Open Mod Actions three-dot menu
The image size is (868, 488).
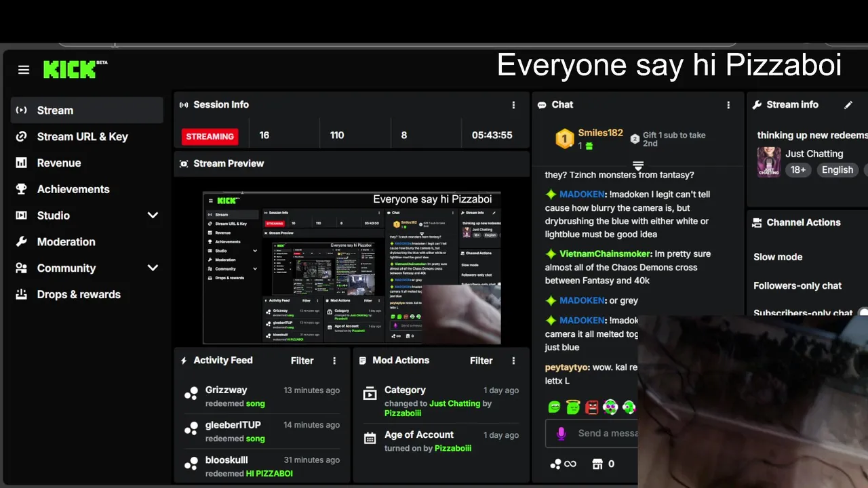513,361
